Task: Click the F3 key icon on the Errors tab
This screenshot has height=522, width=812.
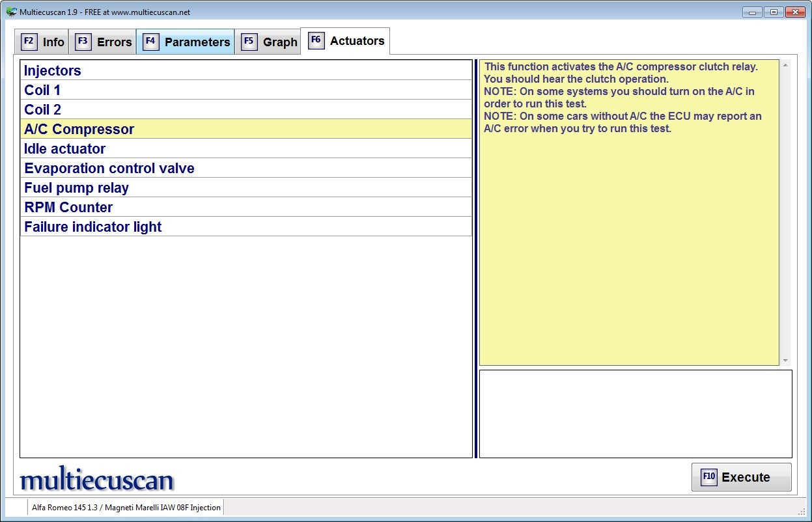Action: 83,41
